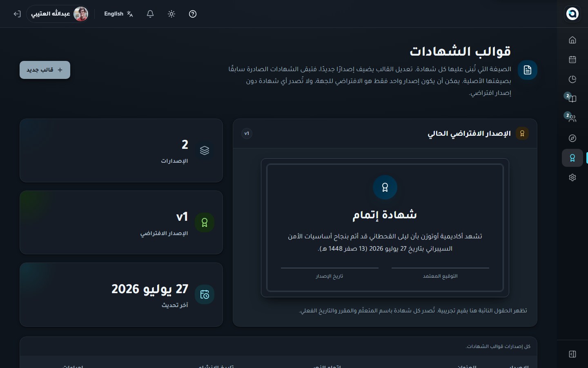This screenshot has width=588, height=368.
Task: Click the medal icon above شهادة إتمام
Action: click(x=385, y=187)
